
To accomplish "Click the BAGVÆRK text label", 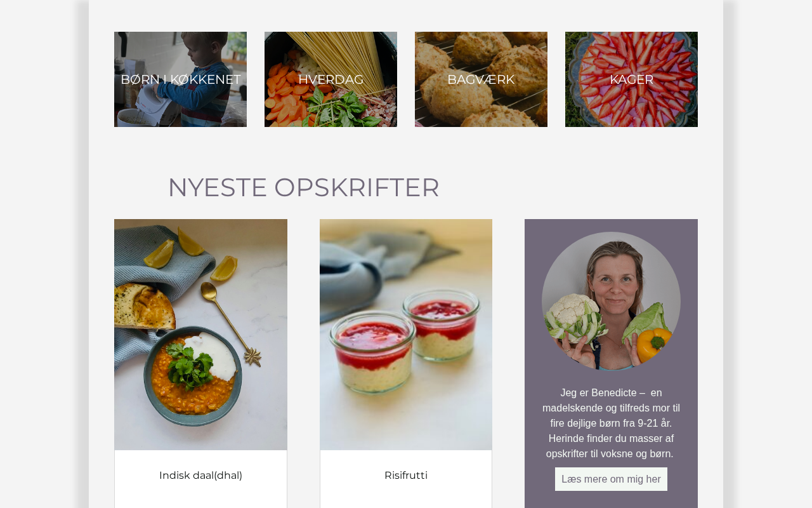I will pyautogui.click(x=481, y=80).
